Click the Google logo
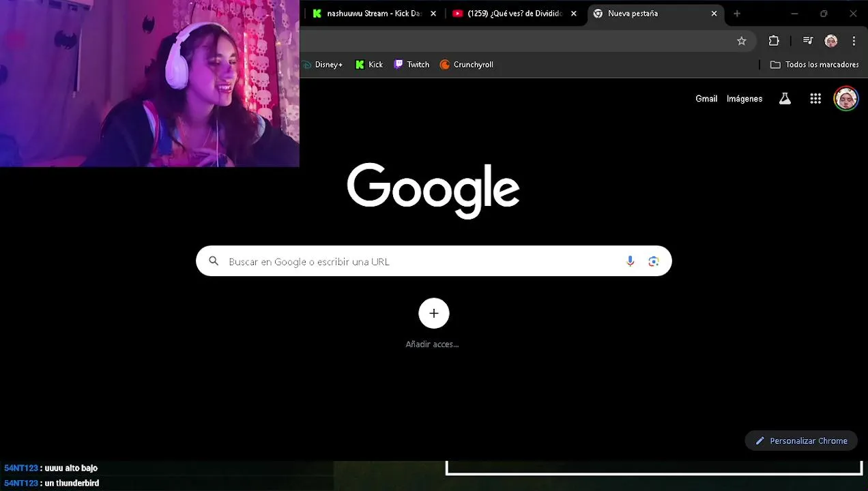The height and width of the screenshot is (491, 868). [433, 190]
